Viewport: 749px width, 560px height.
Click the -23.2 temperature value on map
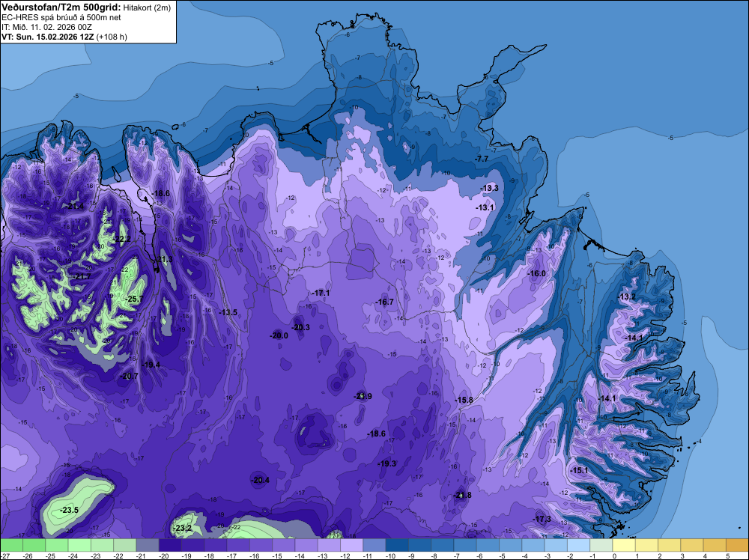coord(183,528)
